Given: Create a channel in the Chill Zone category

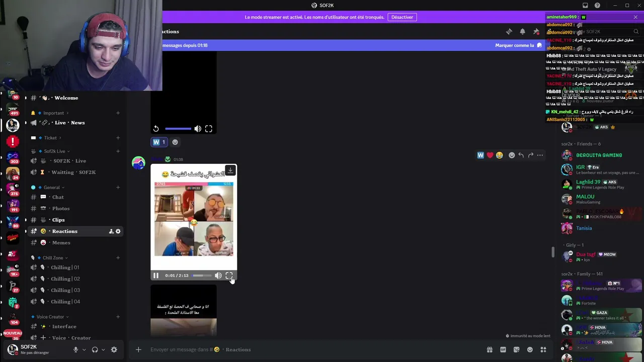Looking at the screenshot, I should (118, 258).
